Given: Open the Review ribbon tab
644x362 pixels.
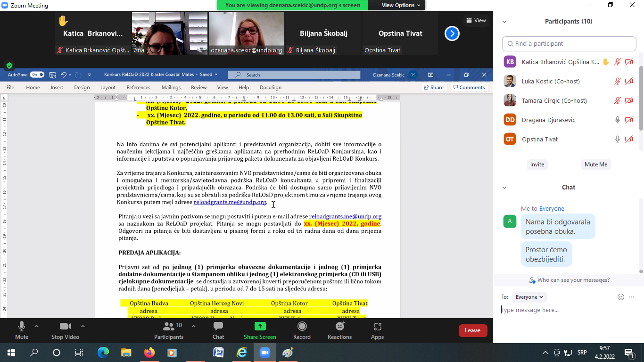Looking at the screenshot, I should [x=199, y=87].
